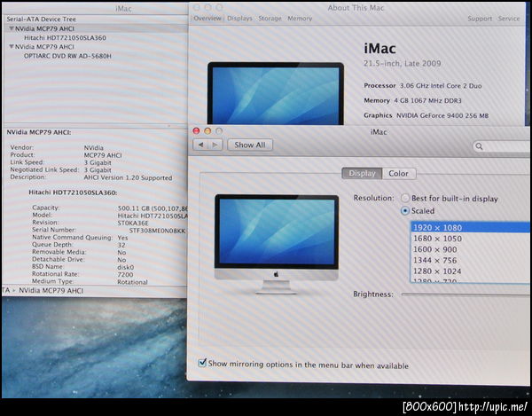
Task: Click the Processor 3.06 GHz Intel Core 2 Duo text
Action: pos(423,86)
